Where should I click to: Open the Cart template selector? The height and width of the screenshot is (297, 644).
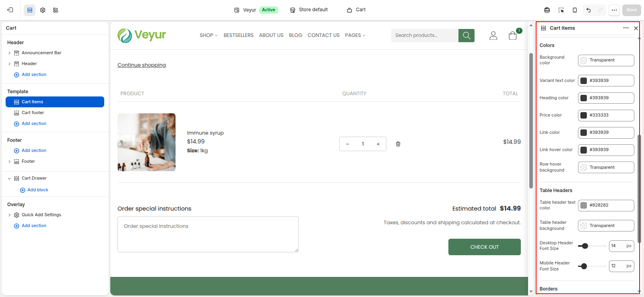click(x=356, y=10)
